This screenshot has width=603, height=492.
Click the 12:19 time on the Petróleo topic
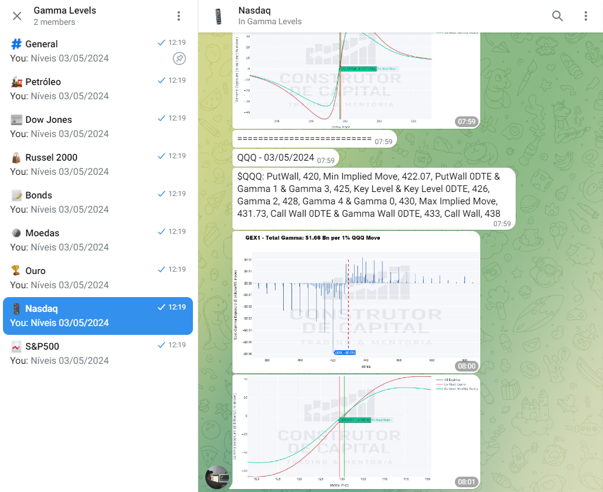(177, 80)
